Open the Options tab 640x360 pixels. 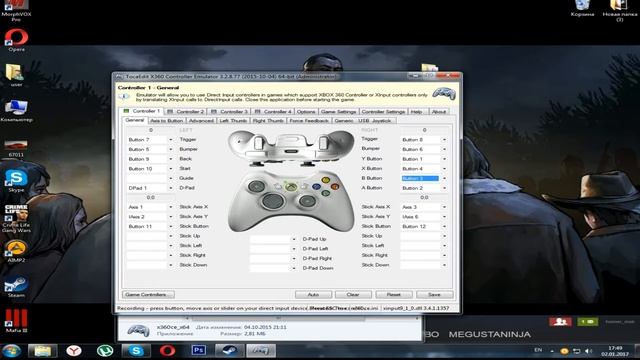pyautogui.click(x=306, y=111)
